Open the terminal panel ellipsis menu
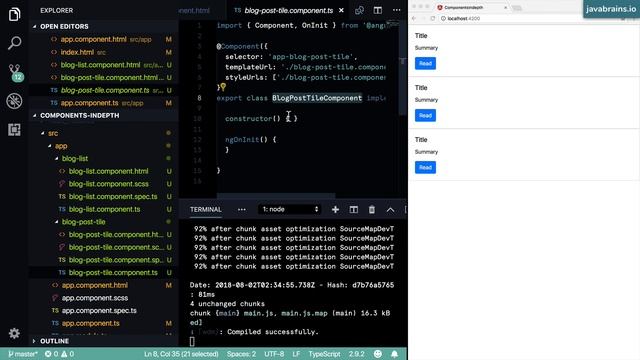 pyautogui.click(x=242, y=209)
